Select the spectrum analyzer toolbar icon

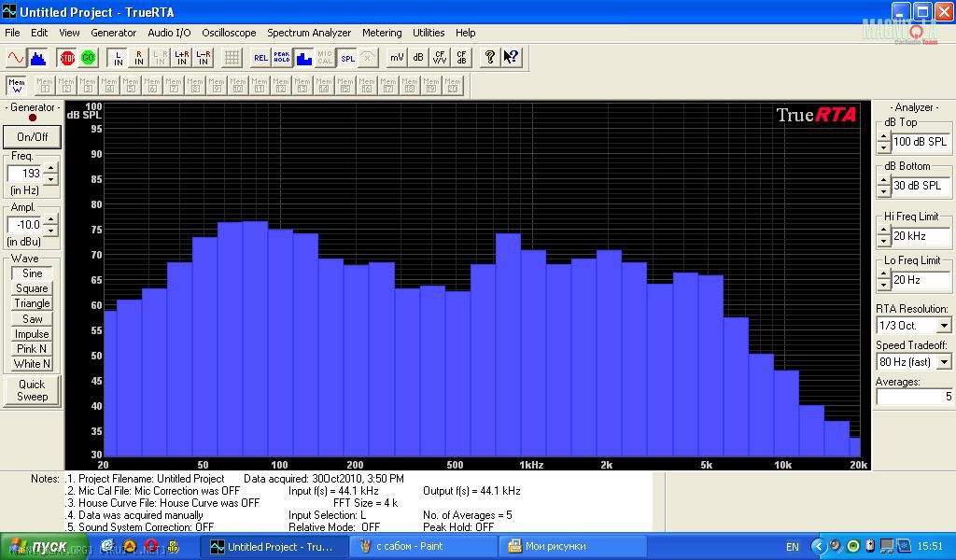(x=37, y=58)
